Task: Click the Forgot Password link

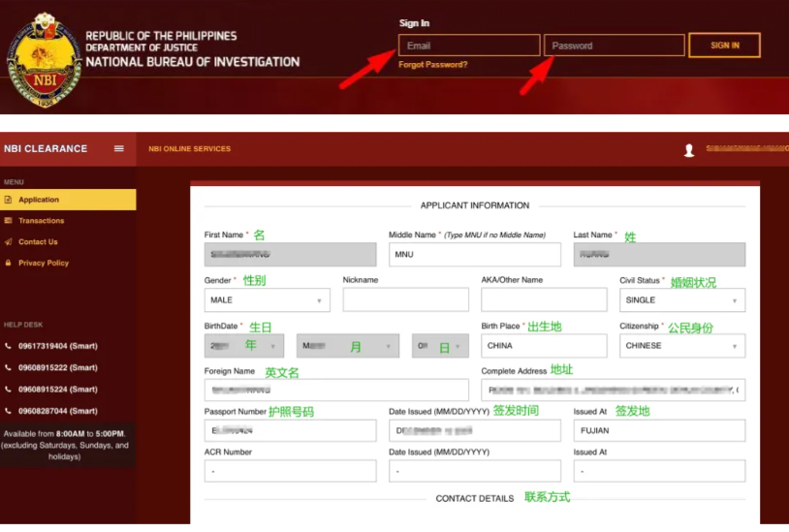Action: pos(432,65)
